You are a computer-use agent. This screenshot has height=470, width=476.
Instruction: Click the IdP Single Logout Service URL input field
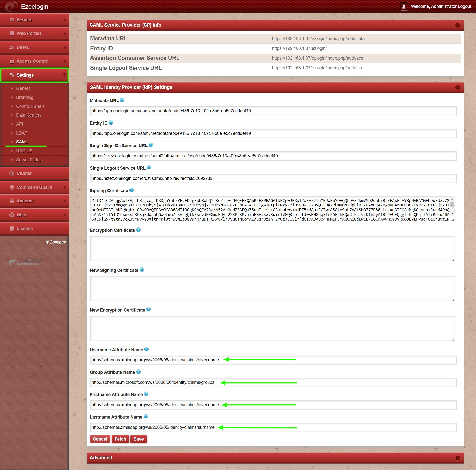[x=273, y=178]
